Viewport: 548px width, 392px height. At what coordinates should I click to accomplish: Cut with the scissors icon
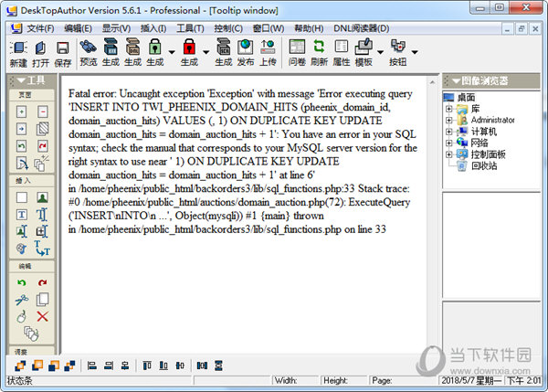click(22, 300)
